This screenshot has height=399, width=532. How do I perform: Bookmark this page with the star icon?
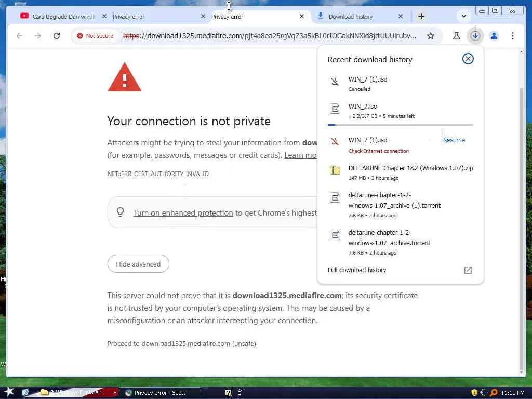(x=431, y=36)
